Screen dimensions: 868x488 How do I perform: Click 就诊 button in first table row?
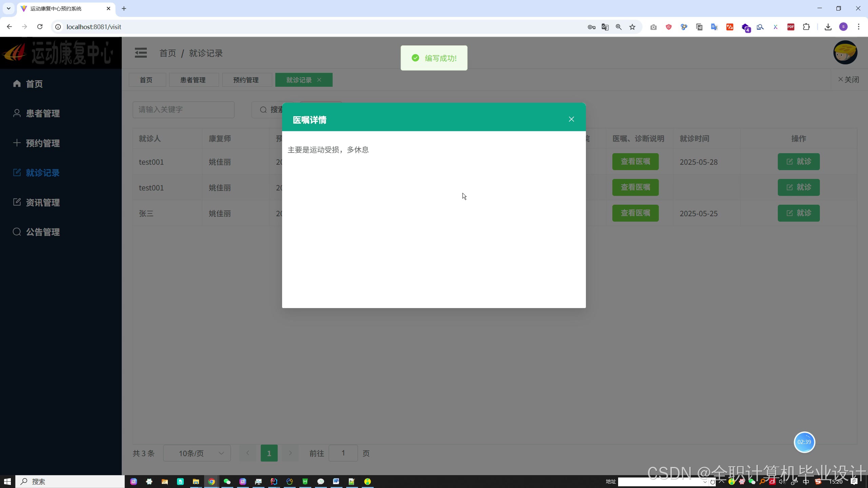[x=798, y=162]
